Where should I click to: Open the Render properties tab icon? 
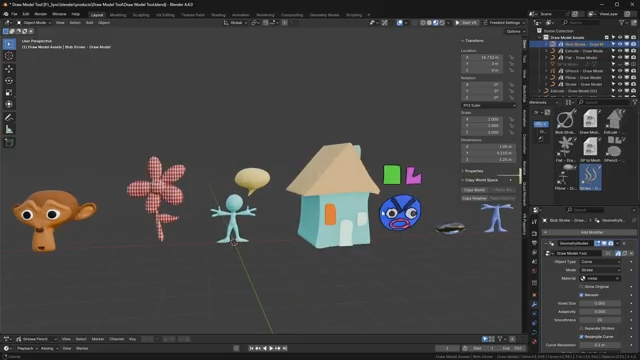tap(534, 233)
